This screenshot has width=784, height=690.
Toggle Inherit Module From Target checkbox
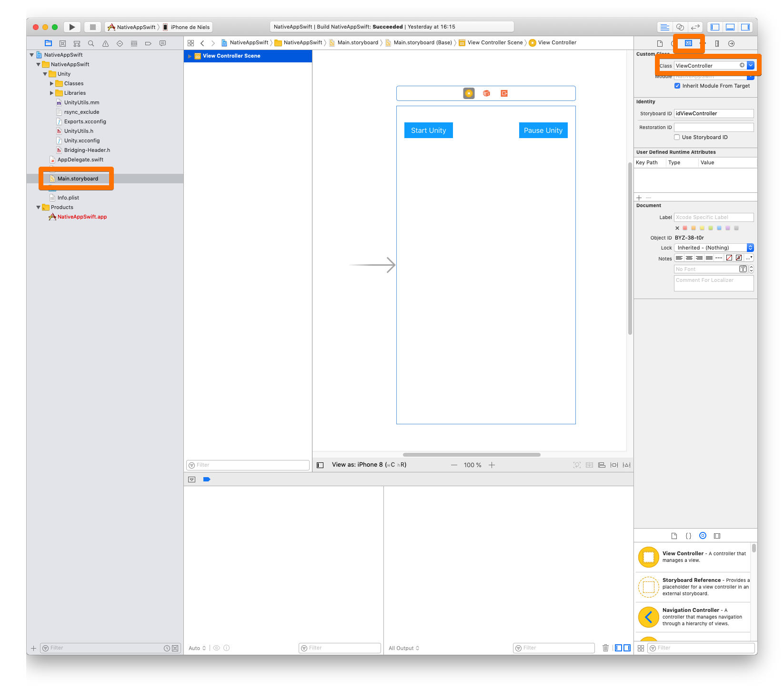[677, 86]
